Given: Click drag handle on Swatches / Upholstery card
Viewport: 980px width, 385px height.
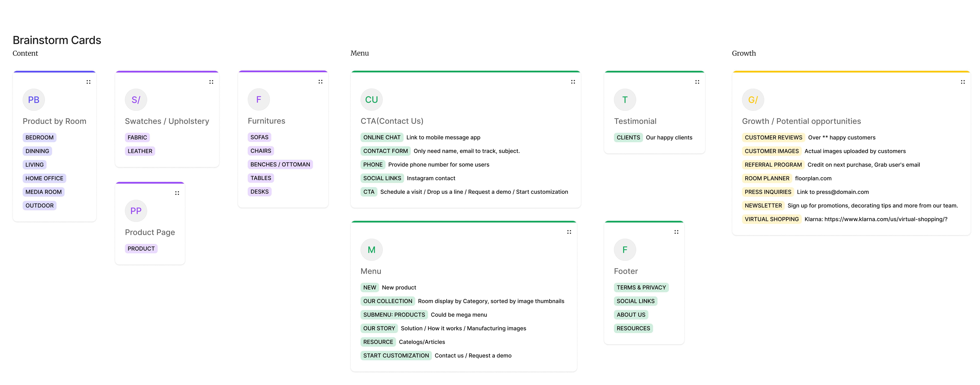Looking at the screenshot, I should [211, 82].
